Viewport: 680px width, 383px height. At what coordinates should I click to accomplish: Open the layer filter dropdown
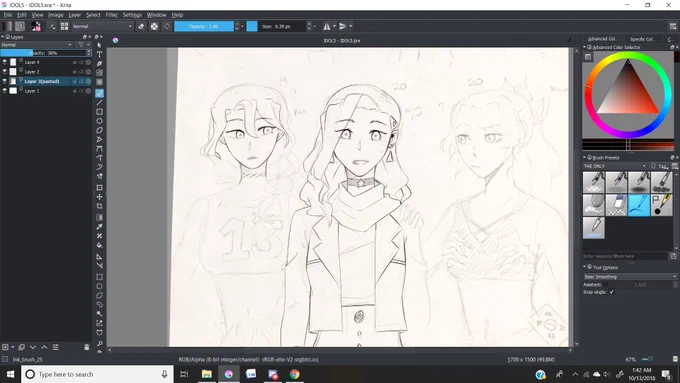(x=83, y=45)
